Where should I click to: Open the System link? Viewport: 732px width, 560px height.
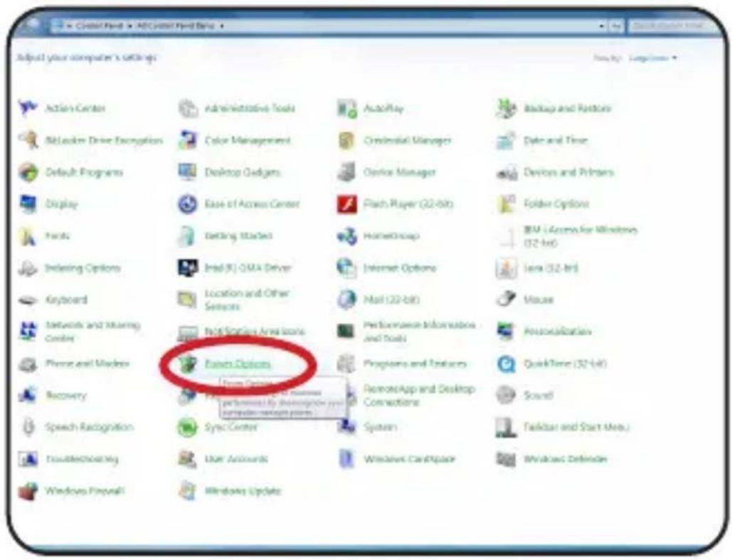click(380, 427)
